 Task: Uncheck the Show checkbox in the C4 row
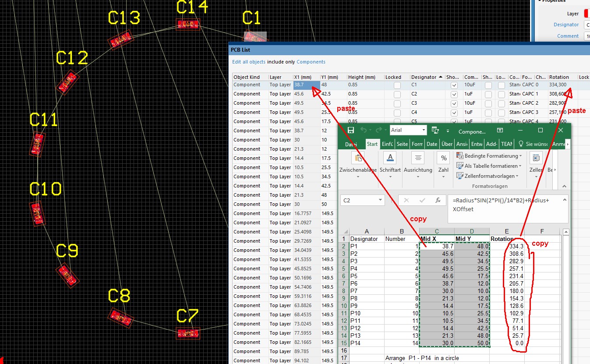tap(454, 113)
